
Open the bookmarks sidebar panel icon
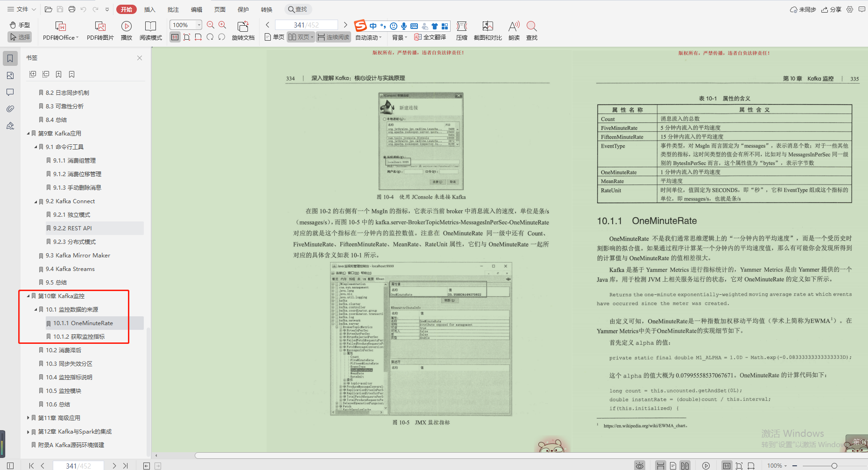[10, 58]
